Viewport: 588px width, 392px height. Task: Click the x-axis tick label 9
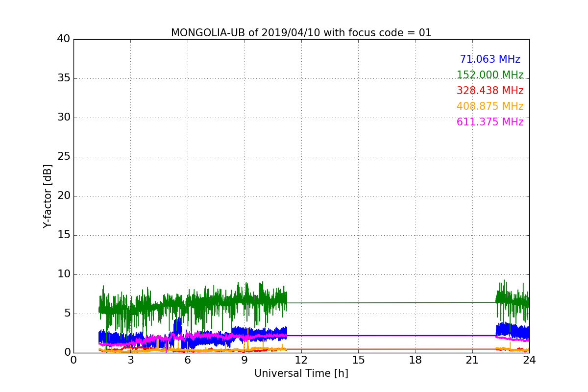click(x=245, y=360)
